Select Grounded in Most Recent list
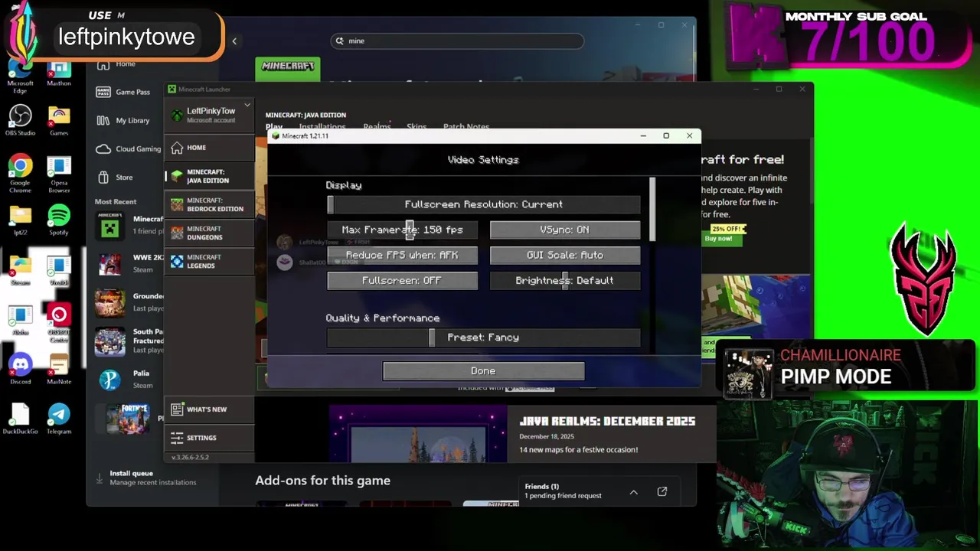The width and height of the screenshot is (980, 551). point(129,302)
